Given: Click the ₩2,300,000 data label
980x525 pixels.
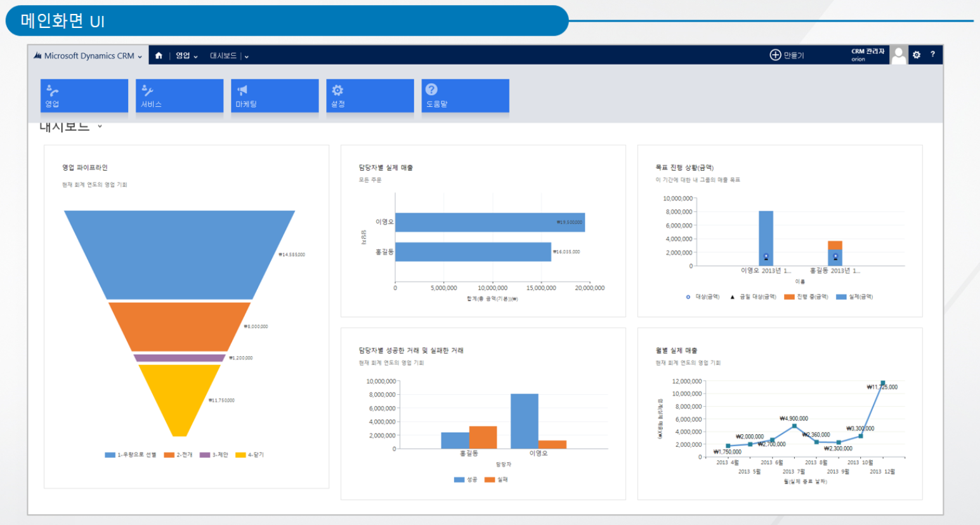Looking at the screenshot, I should [x=838, y=449].
